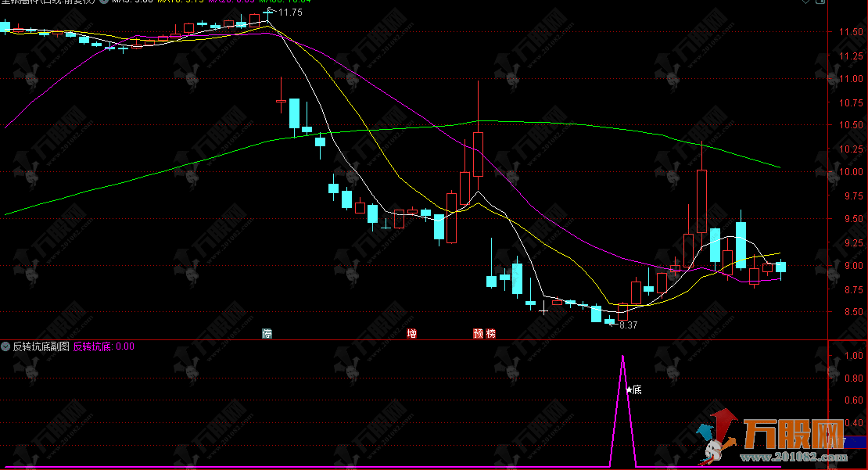Click the 1.00 value on indicator axis

click(847, 357)
